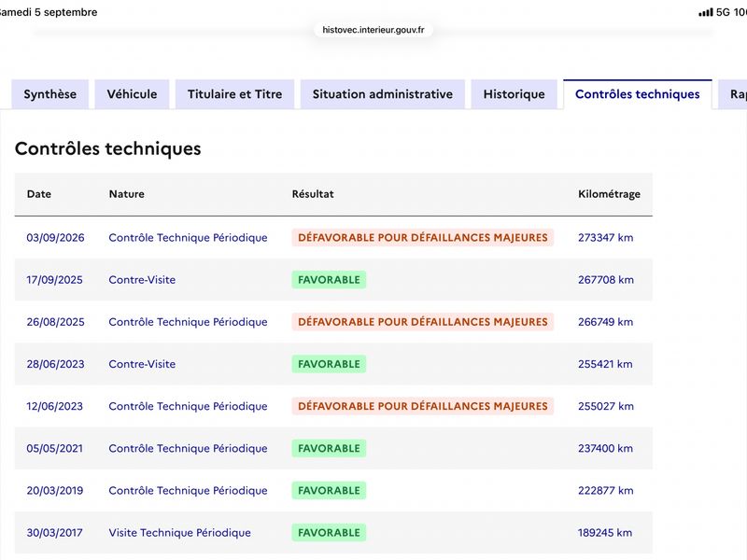Click the FAVORABLE badge for 20/03/2019

pyautogui.click(x=330, y=491)
